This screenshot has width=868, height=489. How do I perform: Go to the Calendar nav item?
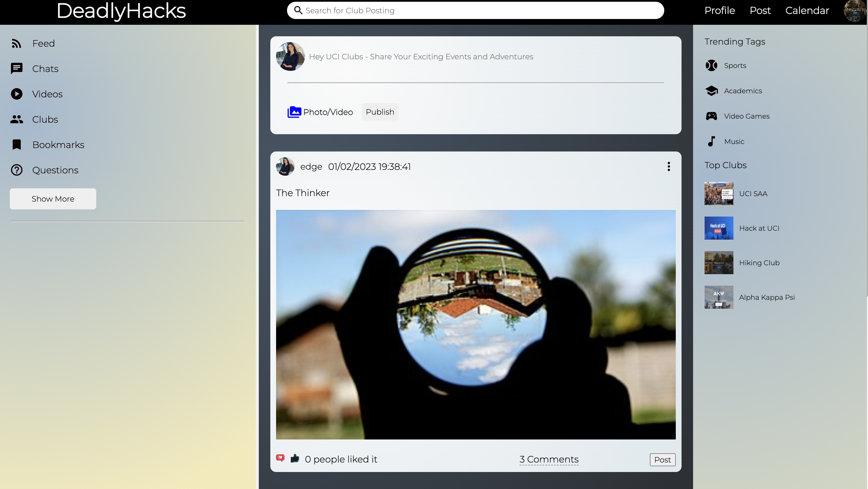807,10
